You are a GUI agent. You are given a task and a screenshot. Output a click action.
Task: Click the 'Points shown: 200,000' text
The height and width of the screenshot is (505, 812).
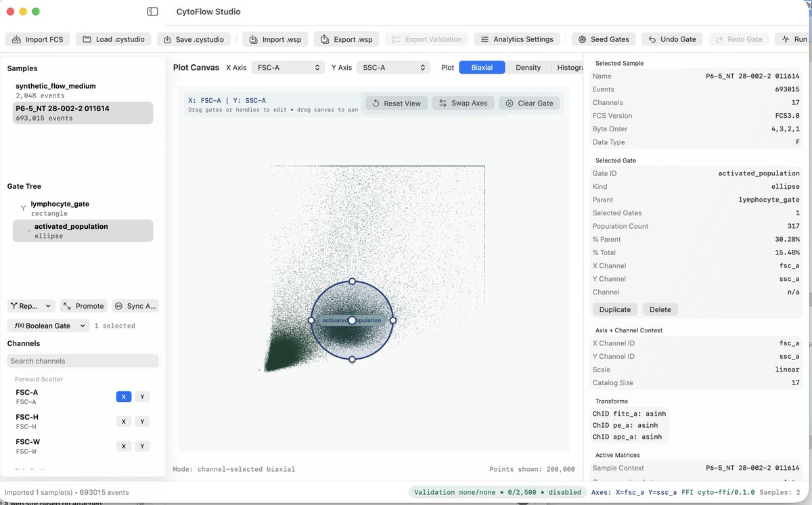532,469
